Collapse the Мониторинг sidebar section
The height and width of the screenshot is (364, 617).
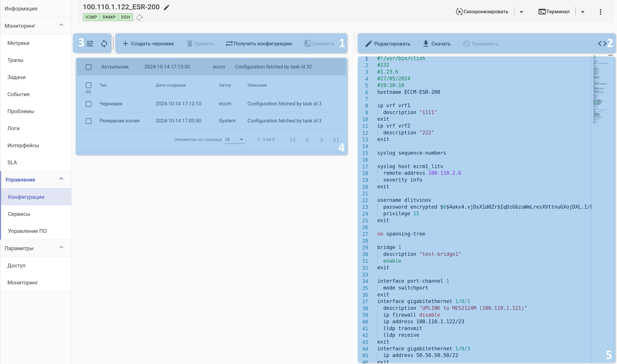(61, 25)
